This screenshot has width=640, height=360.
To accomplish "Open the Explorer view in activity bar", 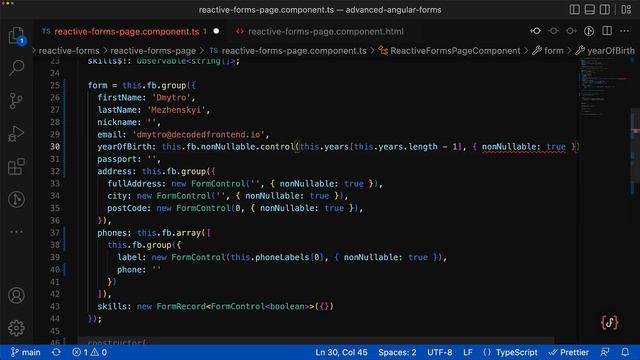I will (x=16, y=36).
